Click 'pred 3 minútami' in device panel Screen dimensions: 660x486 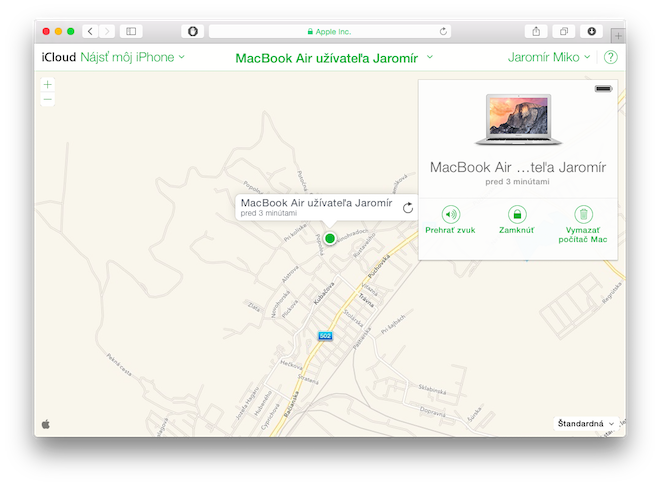pyautogui.click(x=517, y=182)
